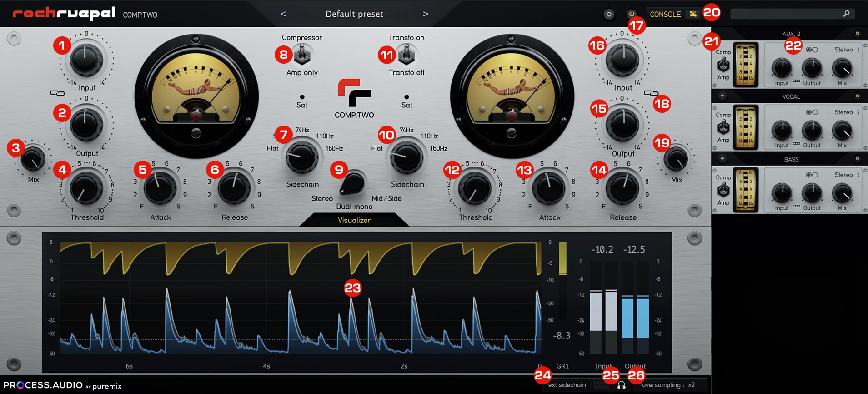Click the right channel Input/Output link icon
The height and width of the screenshot is (394, 868).
click(x=651, y=93)
